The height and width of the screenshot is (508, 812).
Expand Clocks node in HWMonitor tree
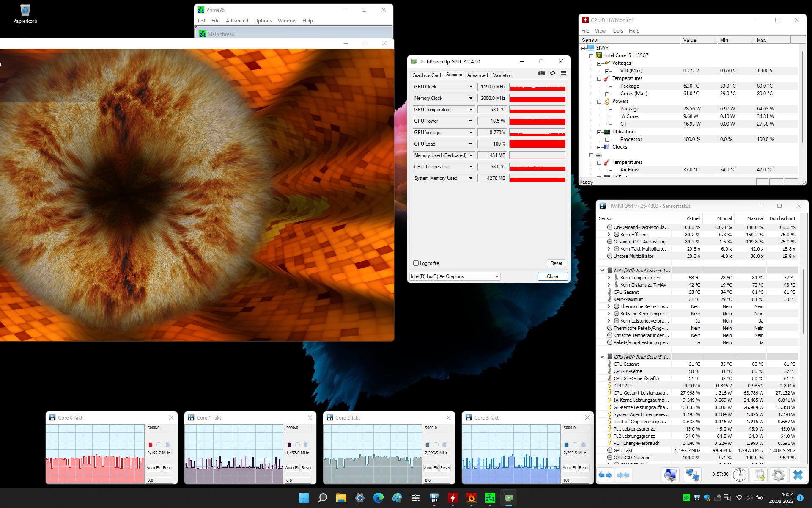coord(599,147)
